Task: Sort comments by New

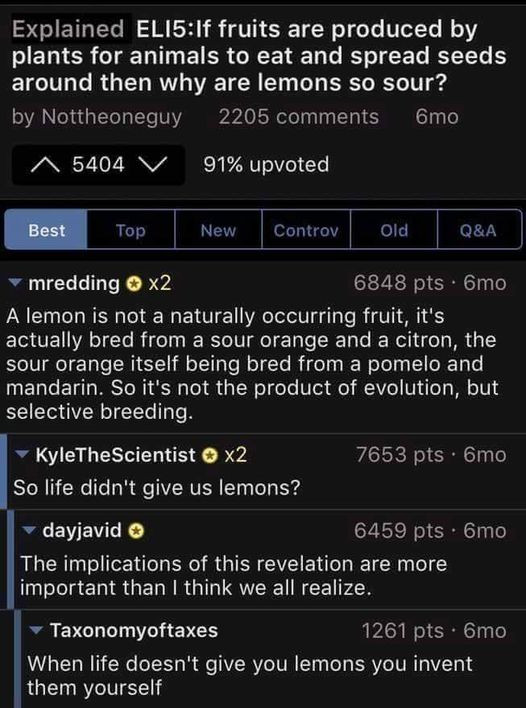Action: [x=218, y=230]
